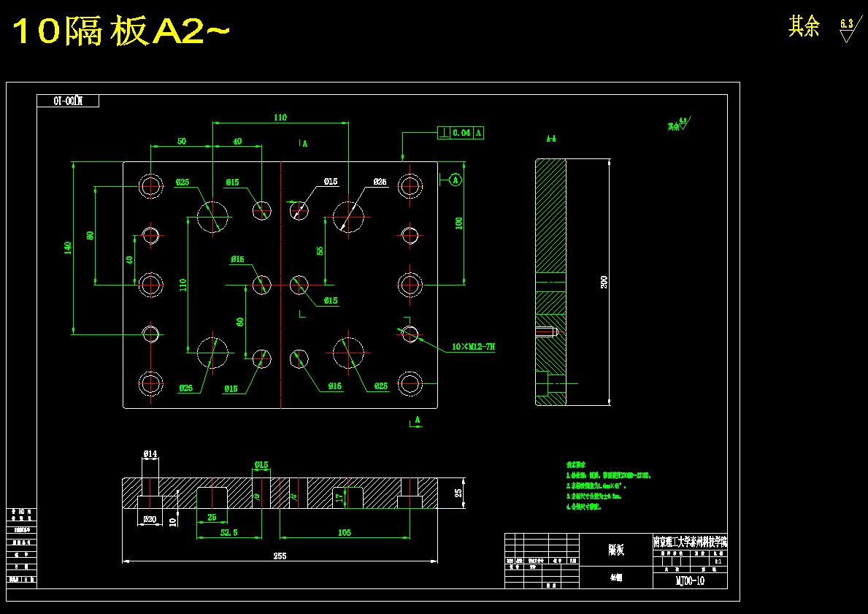Viewport: 868px width, 614px height.
Task: Click the horizontal '110' dimension at top
Action: click(x=280, y=118)
